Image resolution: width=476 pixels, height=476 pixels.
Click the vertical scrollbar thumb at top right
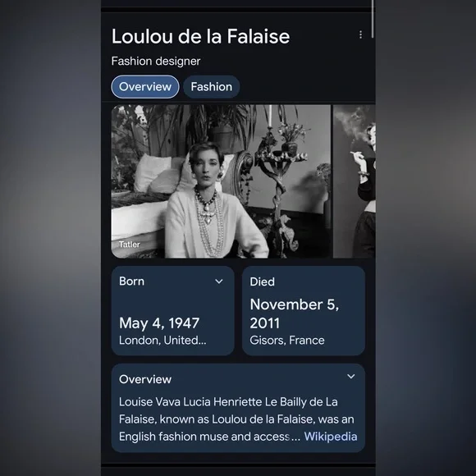point(373,19)
